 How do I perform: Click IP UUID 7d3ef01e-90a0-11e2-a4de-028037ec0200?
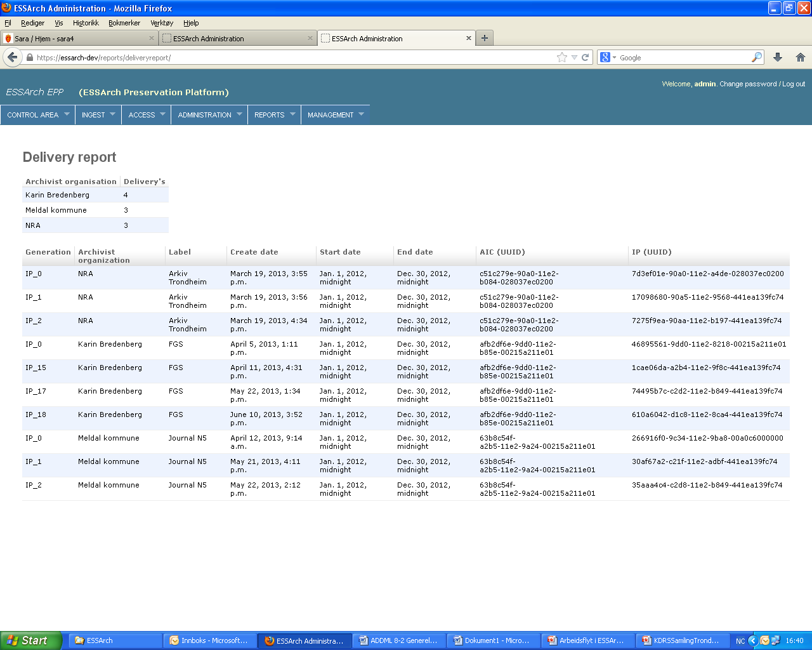(x=708, y=274)
